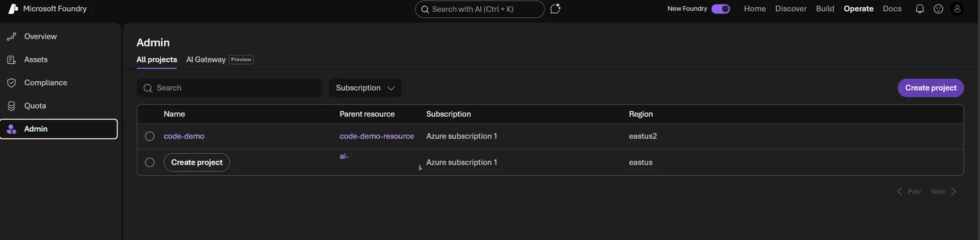Image resolution: width=980 pixels, height=240 pixels.
Task: Click Azure subscription 1 in code-demo row
Action: 462,136
